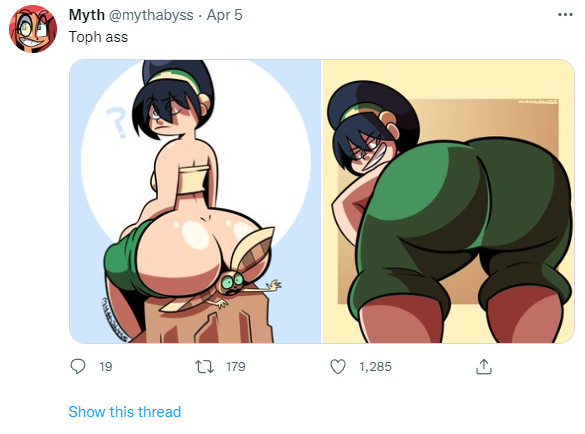
Task: Click the display name Myth
Action: (x=87, y=15)
